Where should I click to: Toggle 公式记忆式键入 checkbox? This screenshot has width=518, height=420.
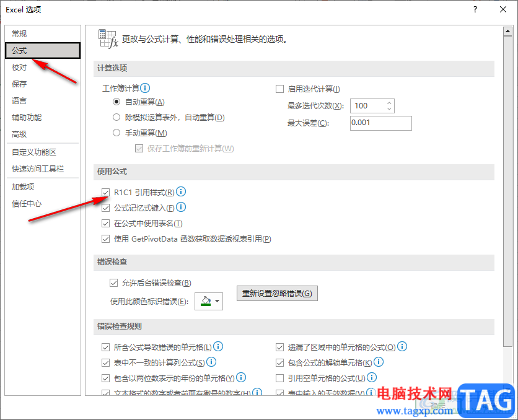pos(105,208)
